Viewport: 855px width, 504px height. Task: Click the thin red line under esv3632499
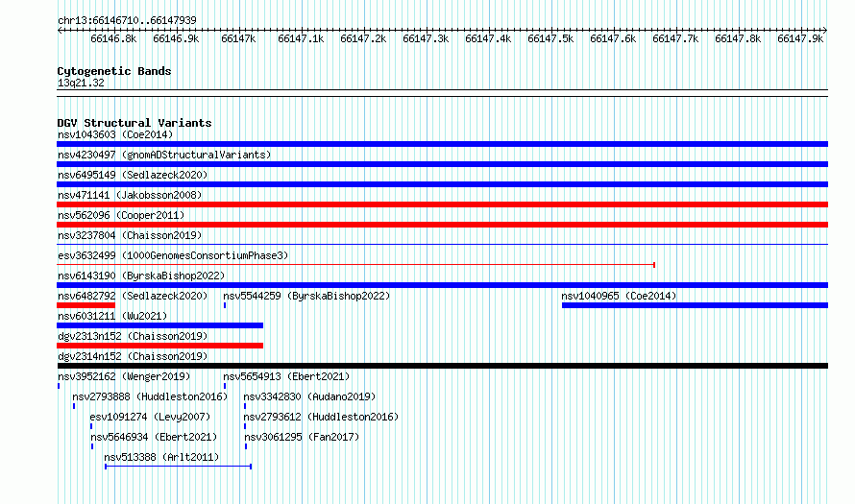[x=356, y=265]
